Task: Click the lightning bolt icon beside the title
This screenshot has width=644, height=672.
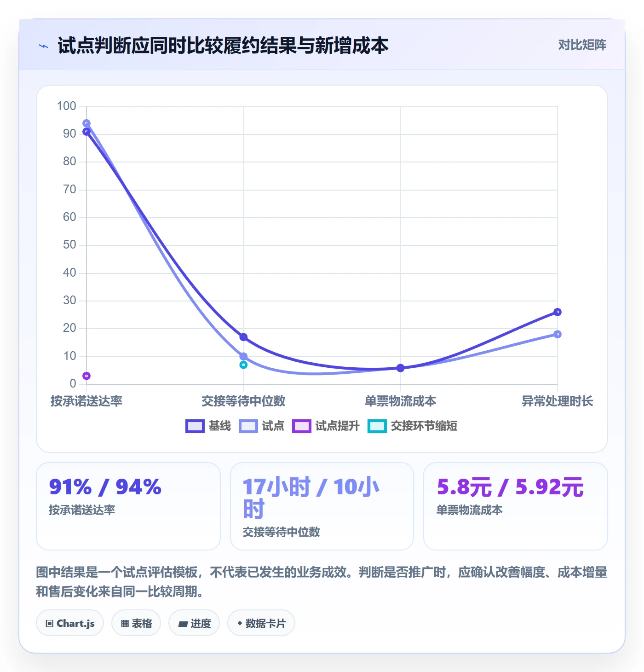Action: (44, 46)
